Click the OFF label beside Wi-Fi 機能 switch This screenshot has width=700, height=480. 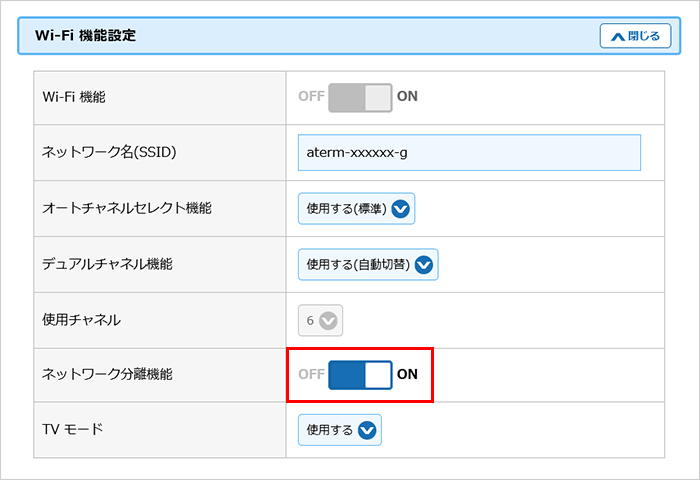pyautogui.click(x=311, y=97)
